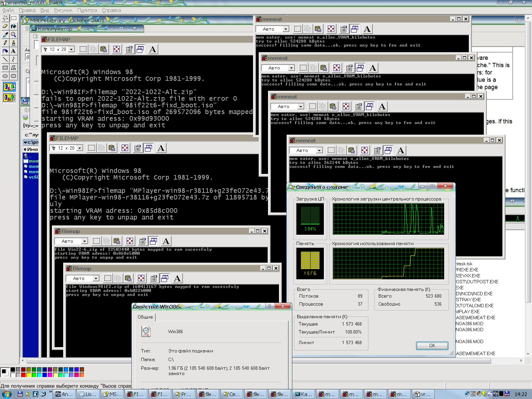Screen dimensions: 532x399
Task: Open Авто dropdown in Windows98if2.zip filemap window
Action: click(x=96, y=279)
